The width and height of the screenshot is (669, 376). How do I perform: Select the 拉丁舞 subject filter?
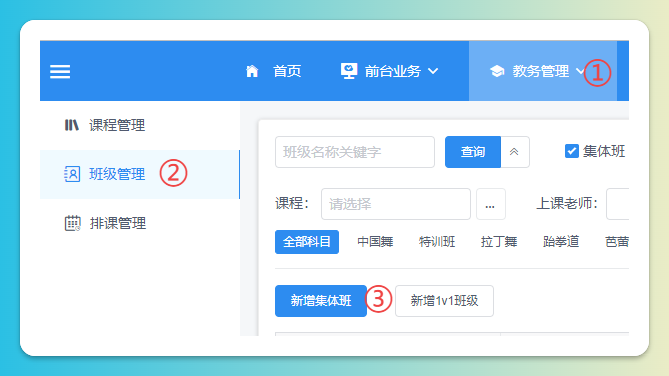point(499,242)
